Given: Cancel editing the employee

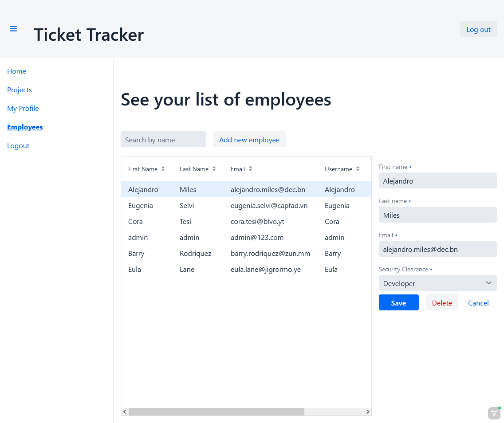Looking at the screenshot, I should click(x=478, y=302).
